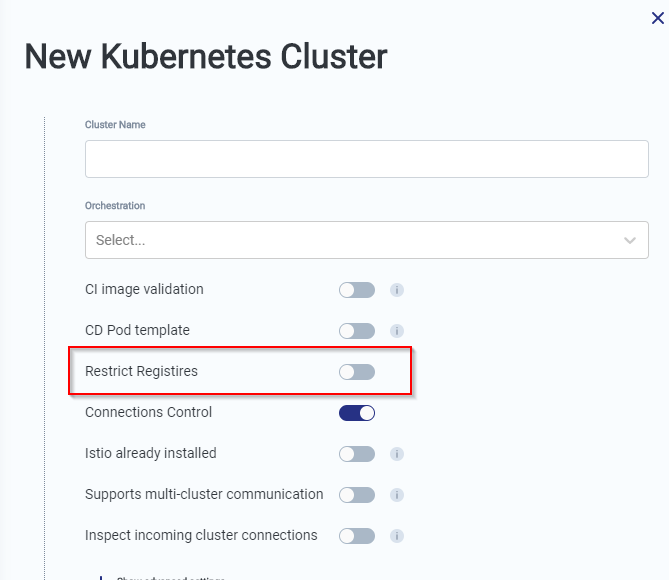Enable Istio already installed toggle
This screenshot has width=669, height=580.
(357, 454)
